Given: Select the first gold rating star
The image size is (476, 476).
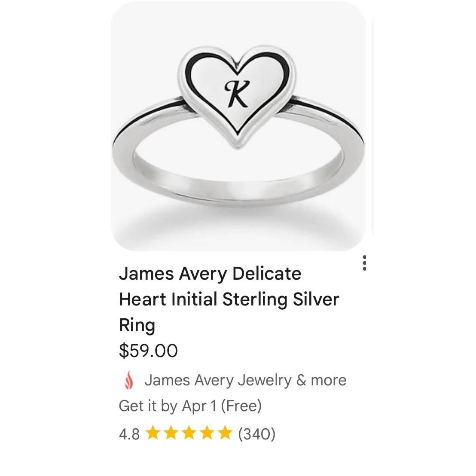Looking at the screenshot, I should (x=153, y=433).
